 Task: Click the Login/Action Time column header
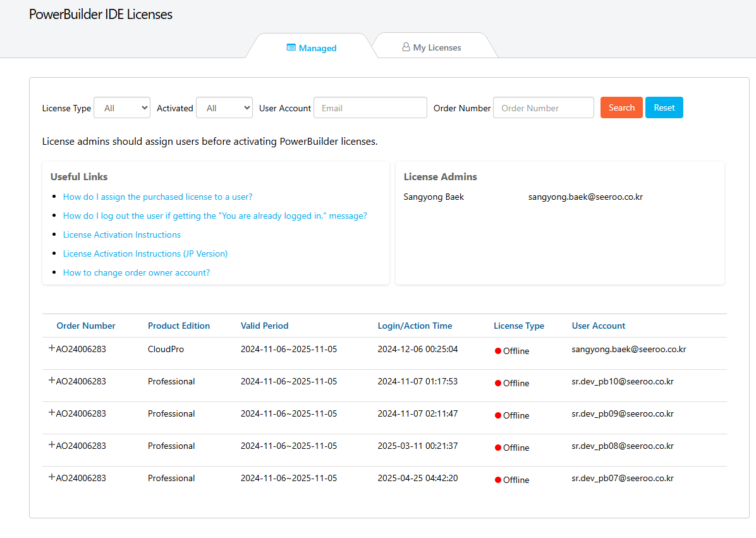(415, 326)
